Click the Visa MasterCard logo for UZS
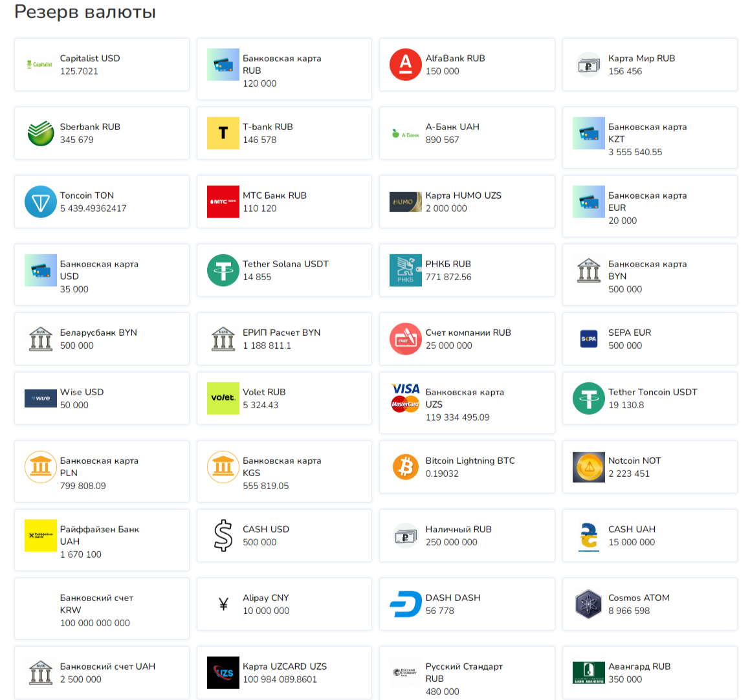This screenshot has height=700, width=750. pos(406,399)
